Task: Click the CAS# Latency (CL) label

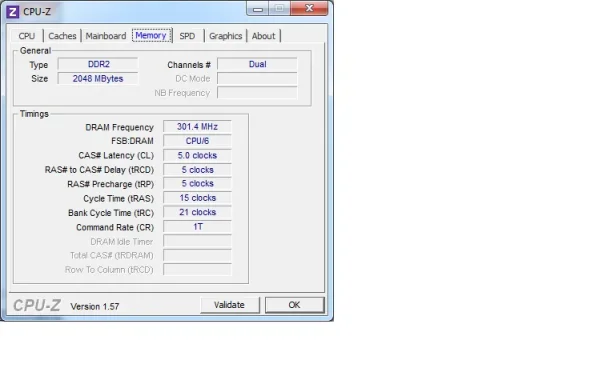Action: 116,156
